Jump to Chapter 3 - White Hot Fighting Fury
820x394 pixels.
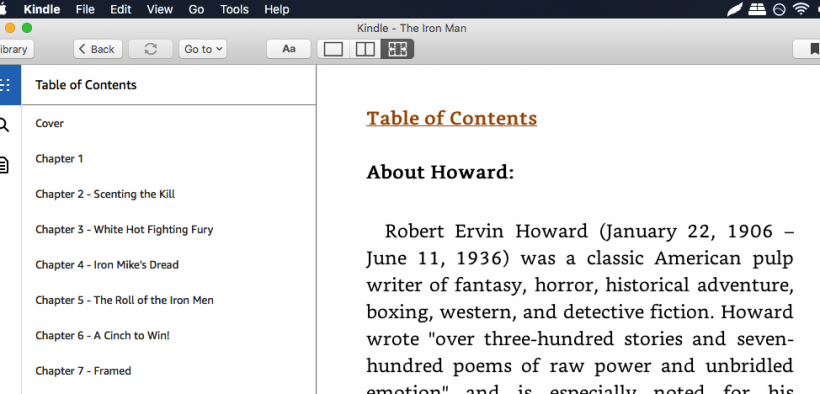[x=124, y=229]
